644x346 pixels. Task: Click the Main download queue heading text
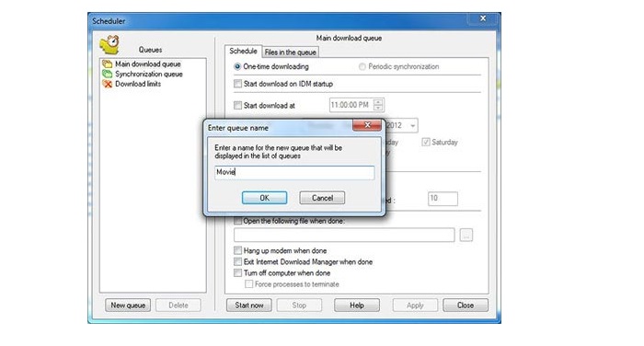click(349, 38)
